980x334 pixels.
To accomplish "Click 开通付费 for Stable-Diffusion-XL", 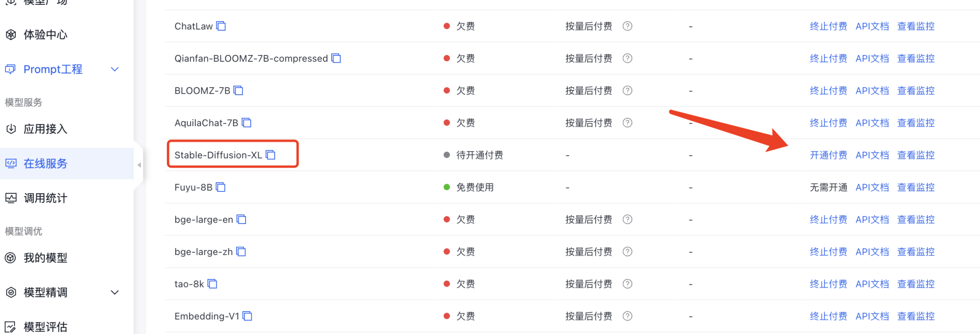I will point(828,155).
